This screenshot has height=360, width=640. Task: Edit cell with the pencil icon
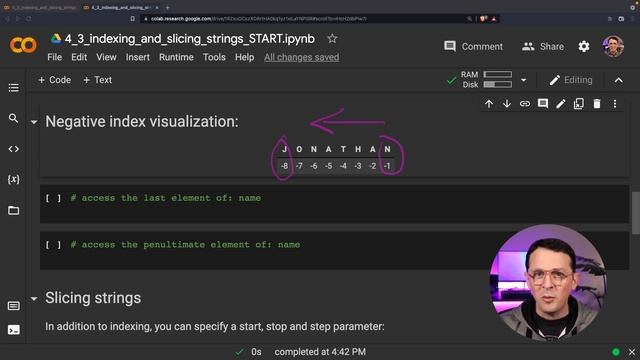click(x=561, y=104)
